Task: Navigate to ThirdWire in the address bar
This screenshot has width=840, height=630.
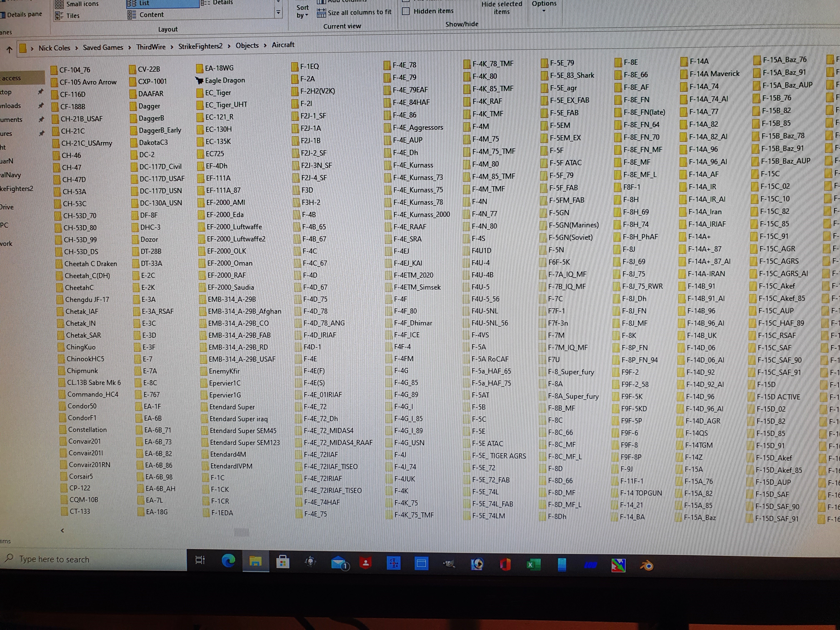Action: click(x=151, y=47)
